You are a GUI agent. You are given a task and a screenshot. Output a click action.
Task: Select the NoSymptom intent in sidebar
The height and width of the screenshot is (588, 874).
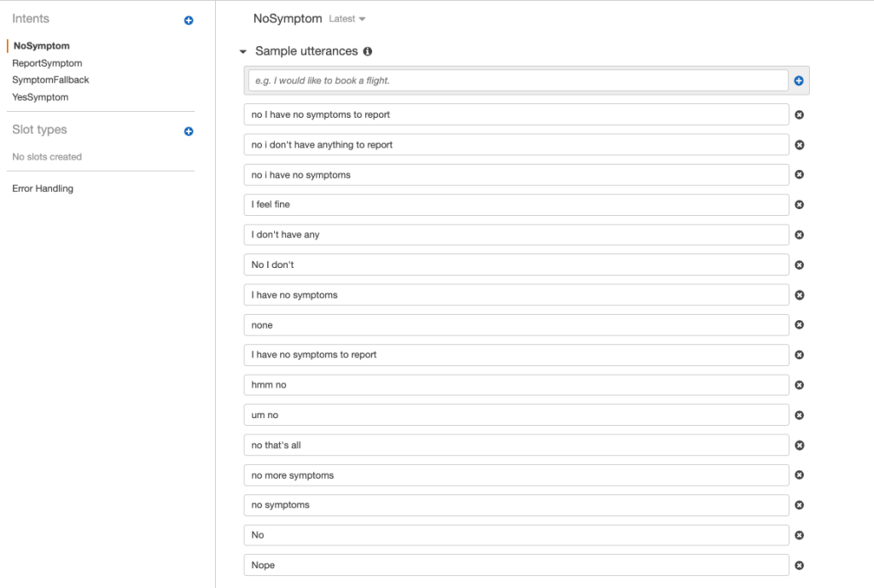pyautogui.click(x=40, y=45)
